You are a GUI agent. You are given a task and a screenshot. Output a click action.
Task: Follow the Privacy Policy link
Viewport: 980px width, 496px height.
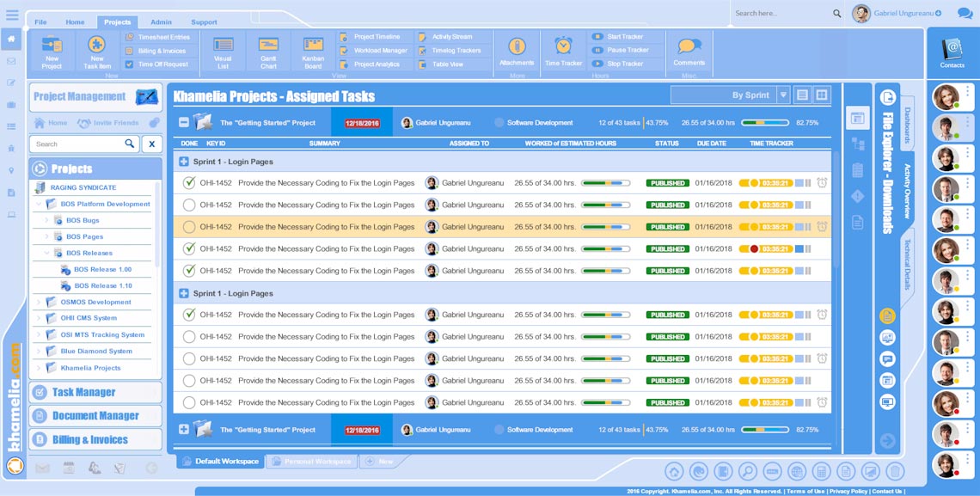[848, 492]
